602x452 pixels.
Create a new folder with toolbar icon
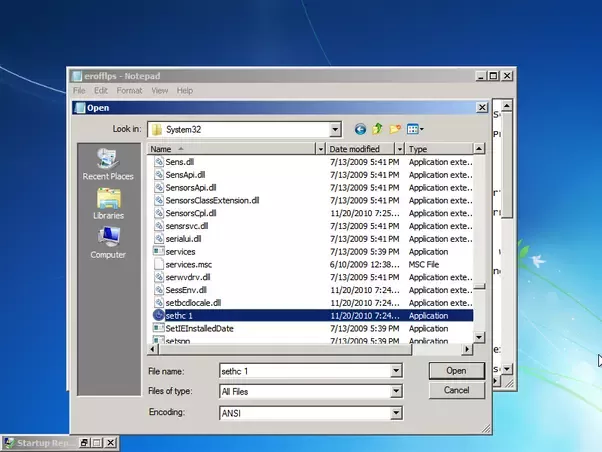pyautogui.click(x=395, y=129)
